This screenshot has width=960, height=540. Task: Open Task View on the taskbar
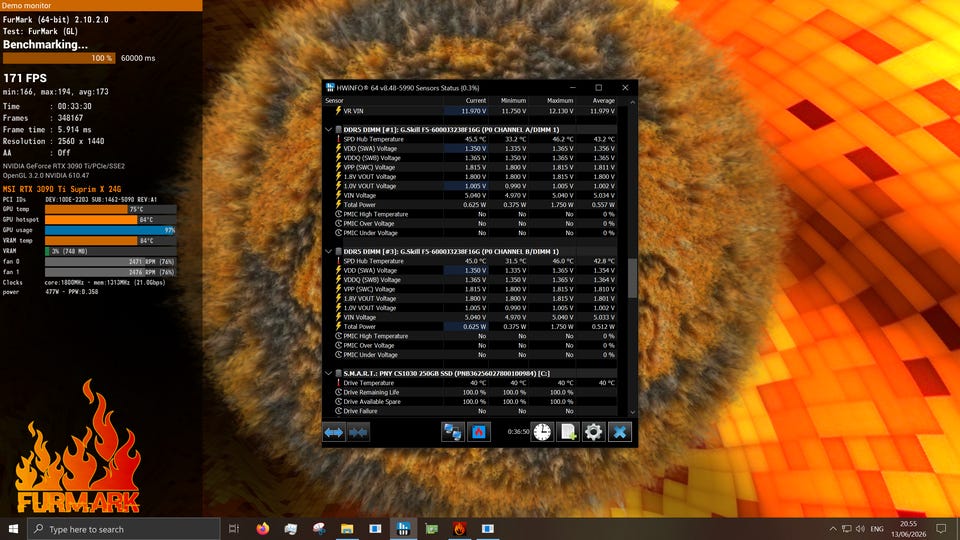point(234,528)
